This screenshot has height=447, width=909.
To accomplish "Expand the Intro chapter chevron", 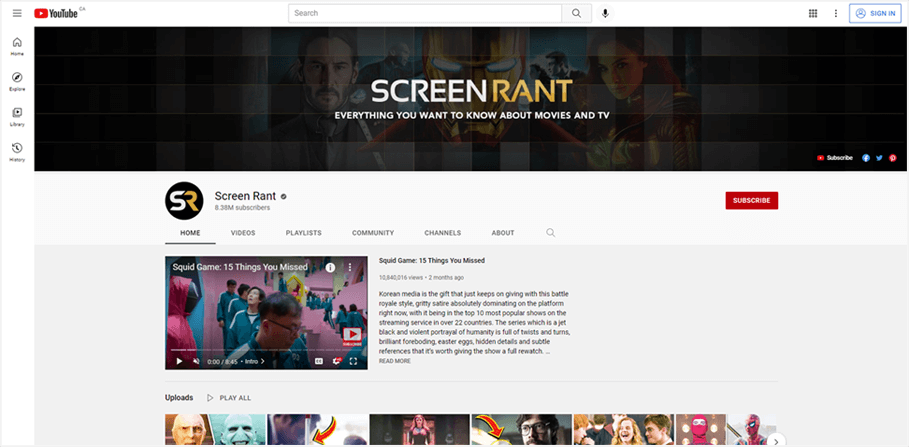I will click(x=263, y=361).
